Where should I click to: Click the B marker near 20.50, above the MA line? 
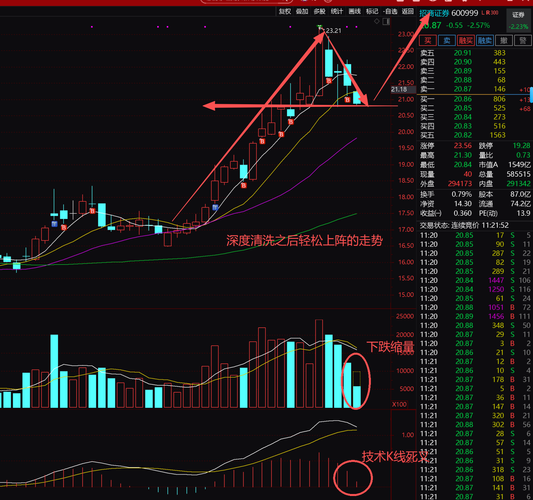coord(291,122)
